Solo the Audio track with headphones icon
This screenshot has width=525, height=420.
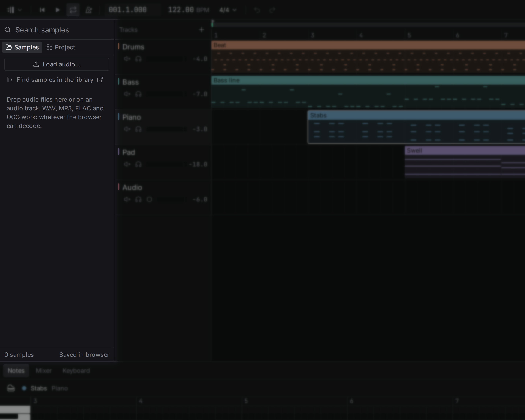pos(138,199)
